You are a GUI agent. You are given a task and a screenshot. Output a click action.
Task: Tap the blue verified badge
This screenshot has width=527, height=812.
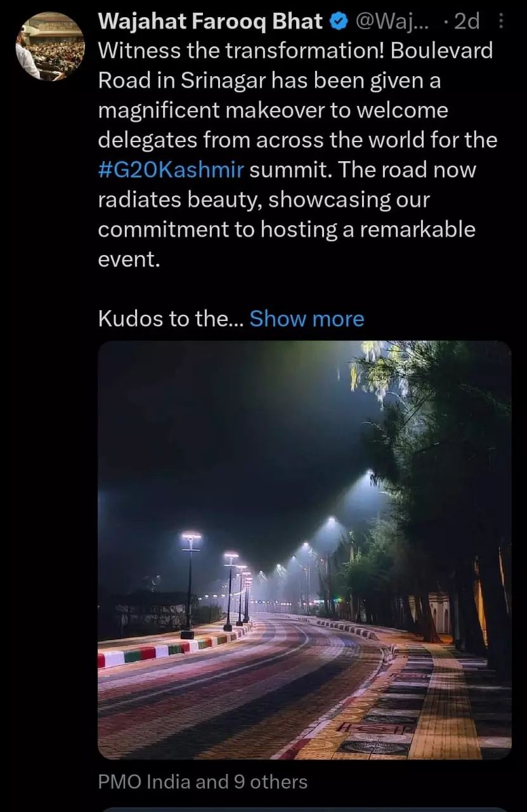coord(339,22)
